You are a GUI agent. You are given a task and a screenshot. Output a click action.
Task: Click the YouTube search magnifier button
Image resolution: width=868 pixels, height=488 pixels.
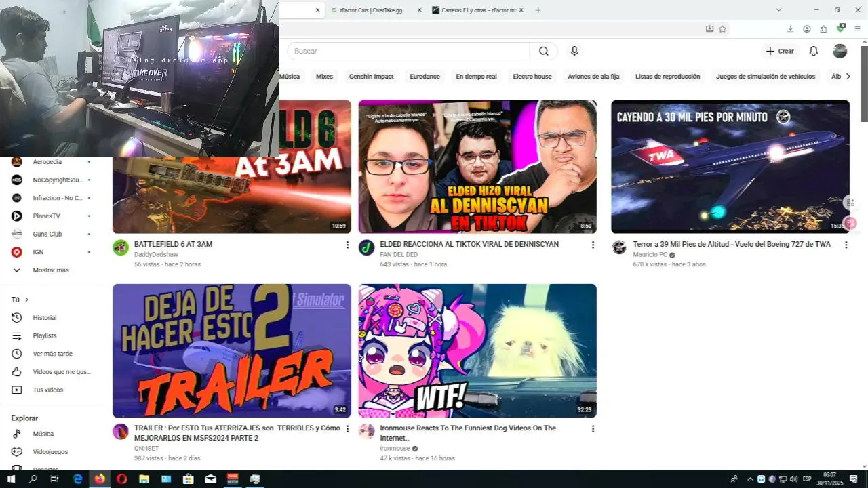pos(544,51)
